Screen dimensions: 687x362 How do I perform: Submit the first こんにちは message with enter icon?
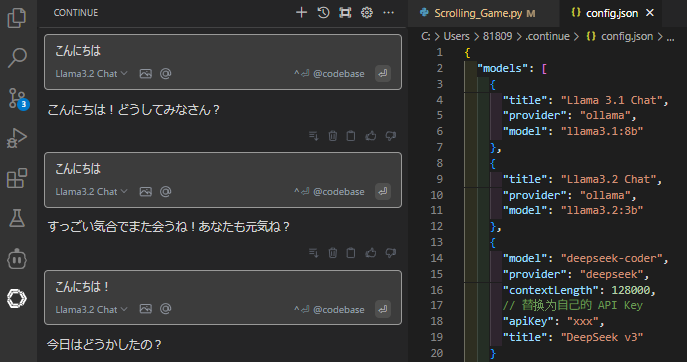click(383, 74)
